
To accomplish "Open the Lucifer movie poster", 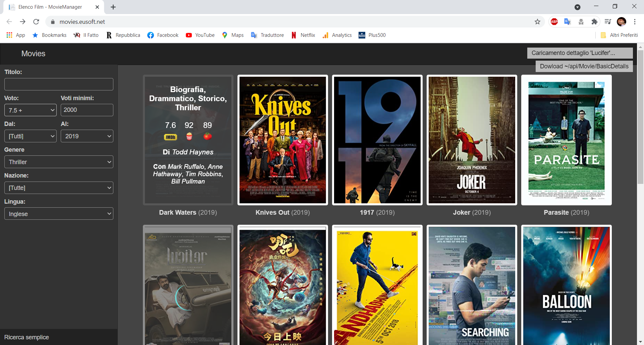I will (188, 285).
